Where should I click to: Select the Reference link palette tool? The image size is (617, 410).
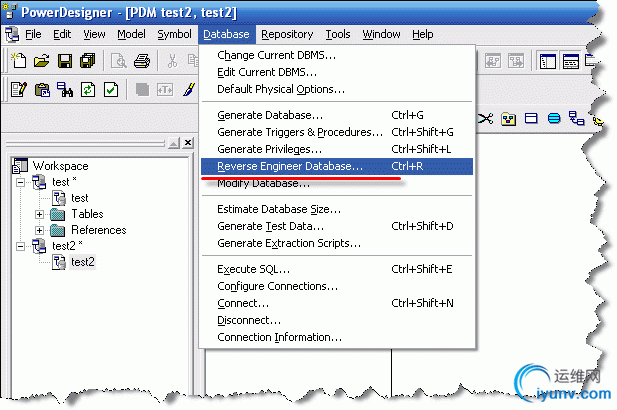pyautogui.click(x=576, y=118)
